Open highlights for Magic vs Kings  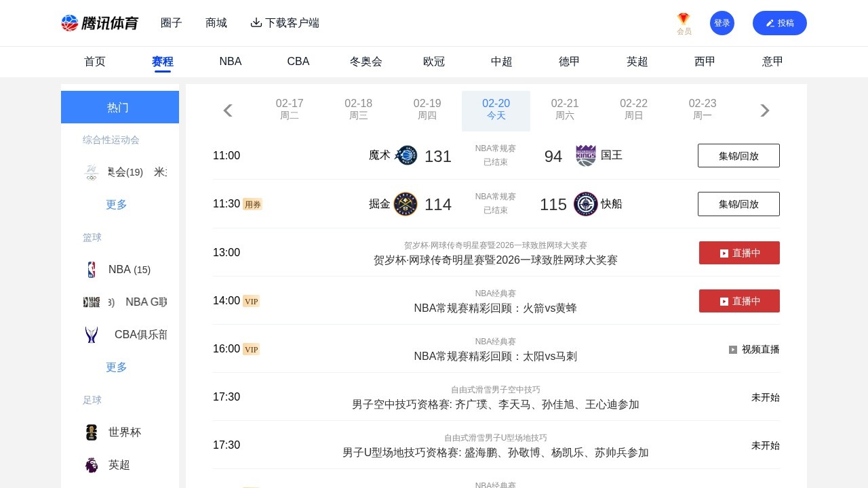point(738,156)
